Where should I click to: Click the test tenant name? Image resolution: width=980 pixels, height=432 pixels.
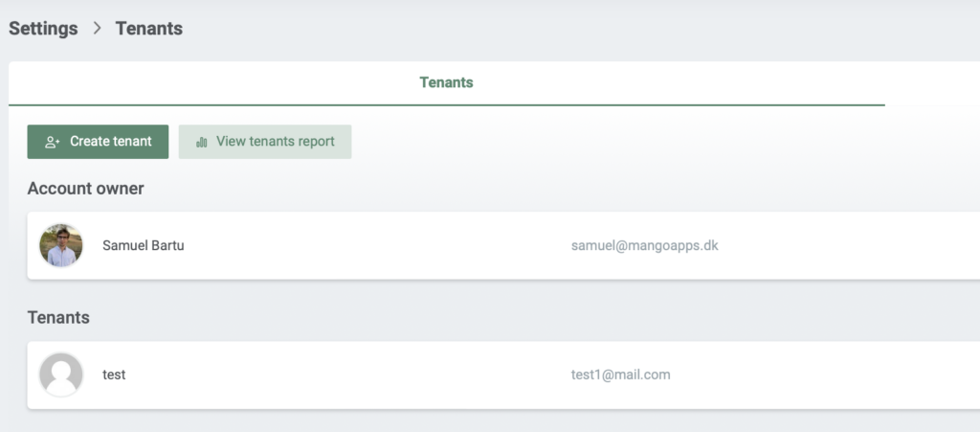[x=114, y=375]
